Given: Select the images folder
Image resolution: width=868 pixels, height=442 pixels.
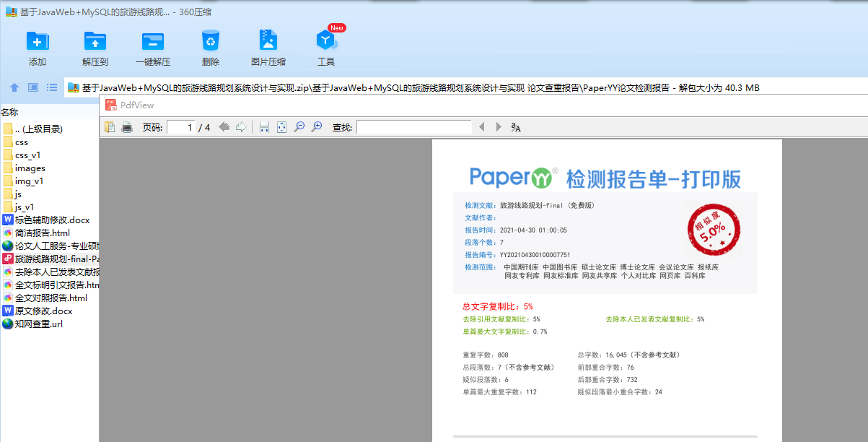Looking at the screenshot, I should pyautogui.click(x=24, y=168).
